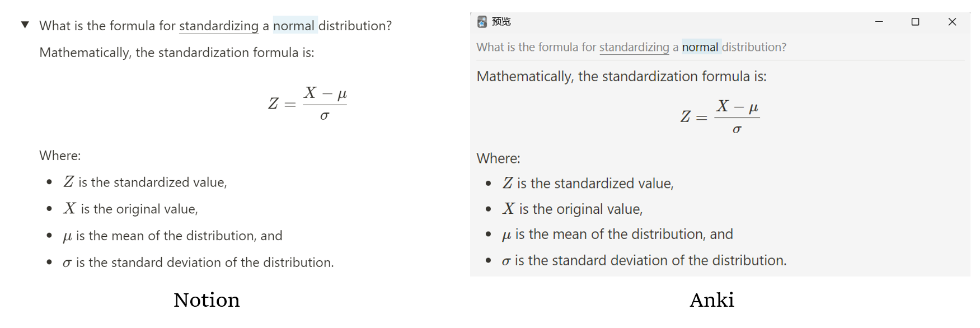Click the 'Anki' caption below the right panel
The width and height of the screenshot is (980, 328).
pos(712,301)
